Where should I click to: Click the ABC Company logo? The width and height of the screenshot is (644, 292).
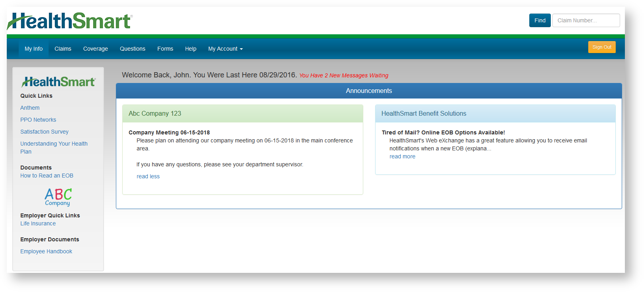tap(58, 197)
